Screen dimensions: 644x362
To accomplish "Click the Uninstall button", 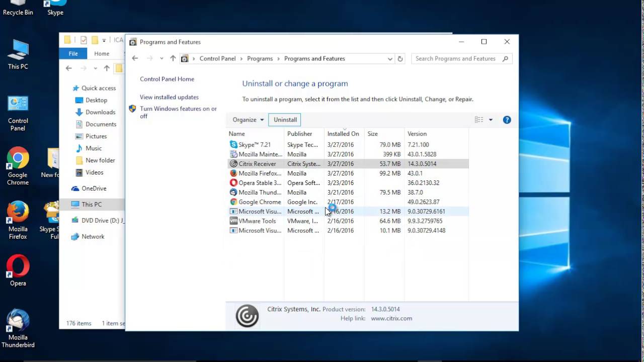I will [285, 120].
